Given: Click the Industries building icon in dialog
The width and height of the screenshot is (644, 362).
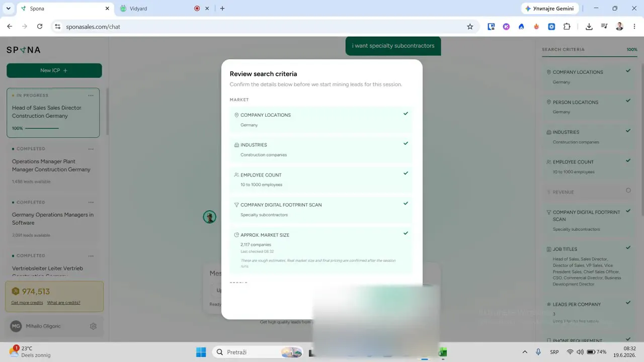Looking at the screenshot, I should pos(236,145).
